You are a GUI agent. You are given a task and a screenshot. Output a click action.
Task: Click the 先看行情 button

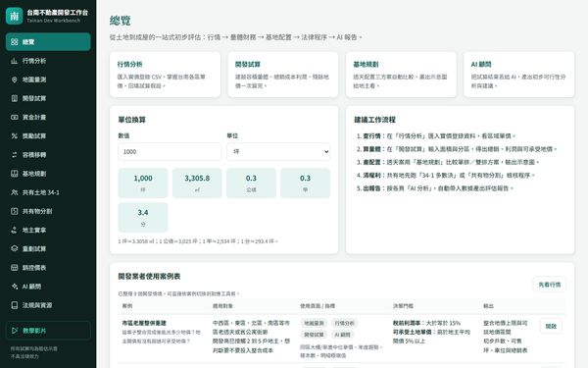point(550,285)
